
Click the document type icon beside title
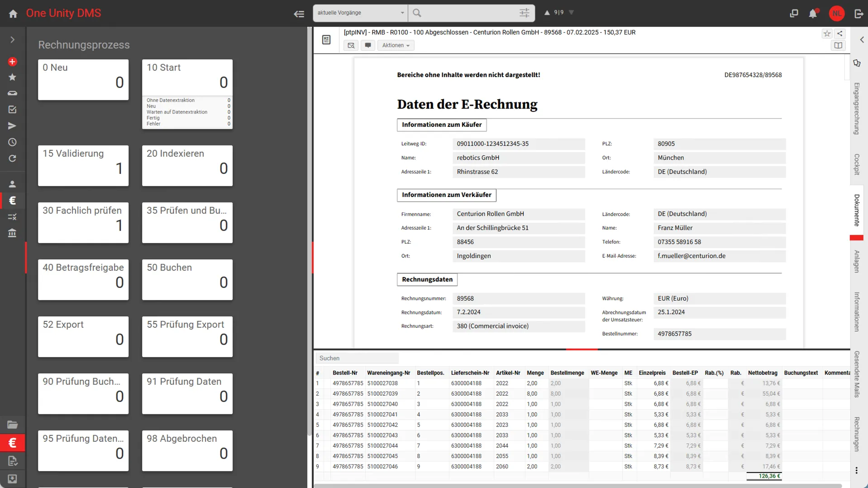326,40
